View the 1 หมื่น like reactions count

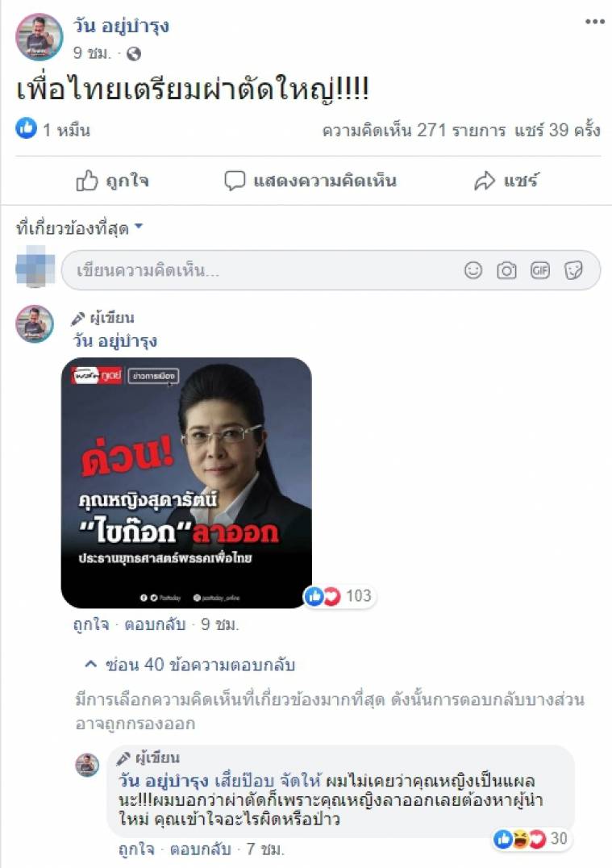click(53, 129)
